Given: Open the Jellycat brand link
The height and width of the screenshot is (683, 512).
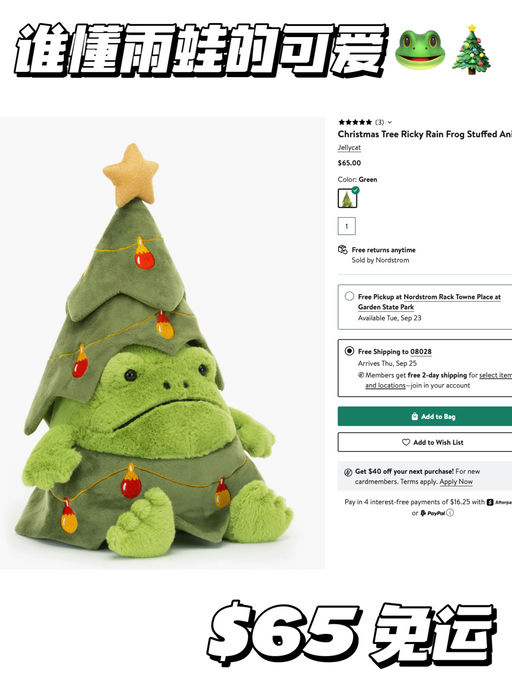Looking at the screenshot, I should click(x=349, y=148).
